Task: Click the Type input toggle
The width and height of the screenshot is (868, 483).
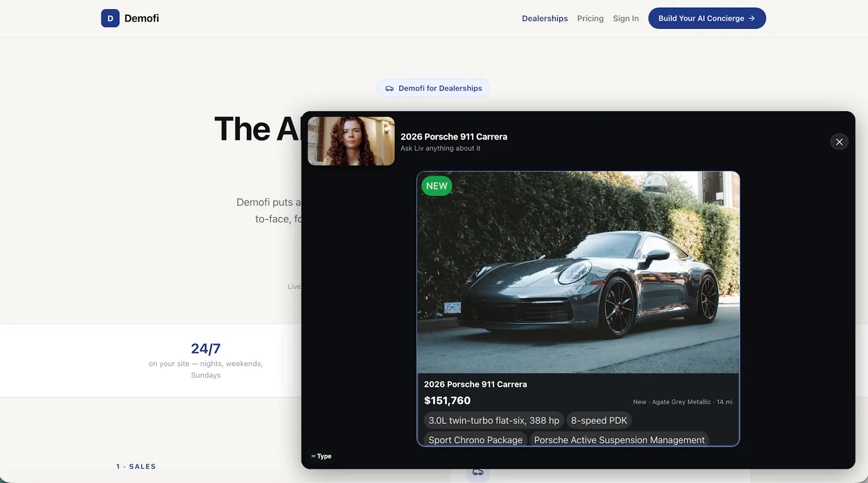Action: click(x=322, y=456)
